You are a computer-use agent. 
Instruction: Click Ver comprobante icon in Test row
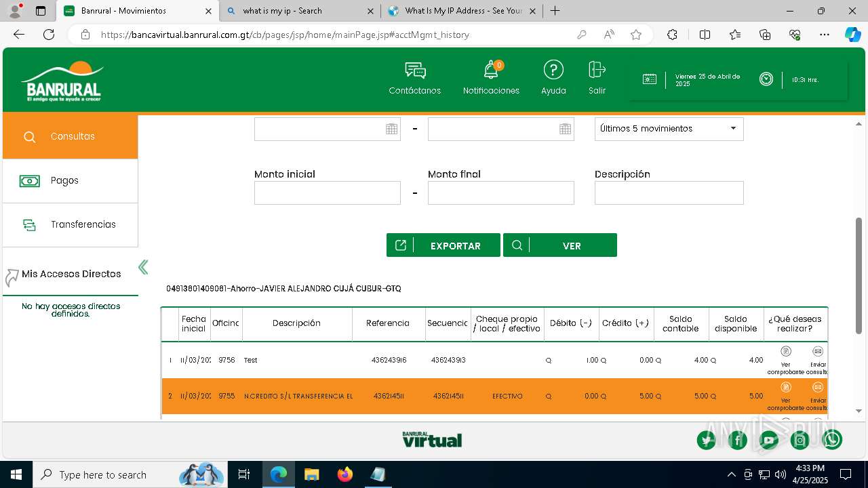786,351
